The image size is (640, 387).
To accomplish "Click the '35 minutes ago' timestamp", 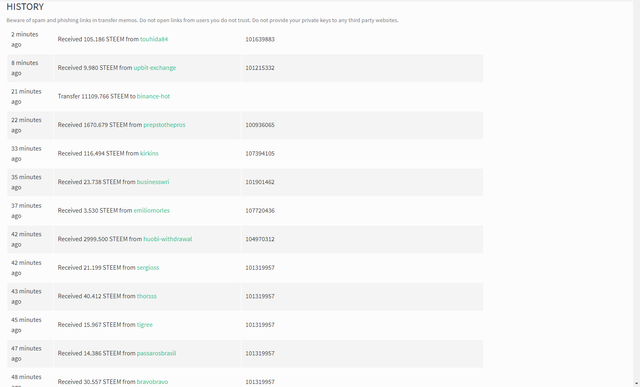I will (x=26, y=182).
